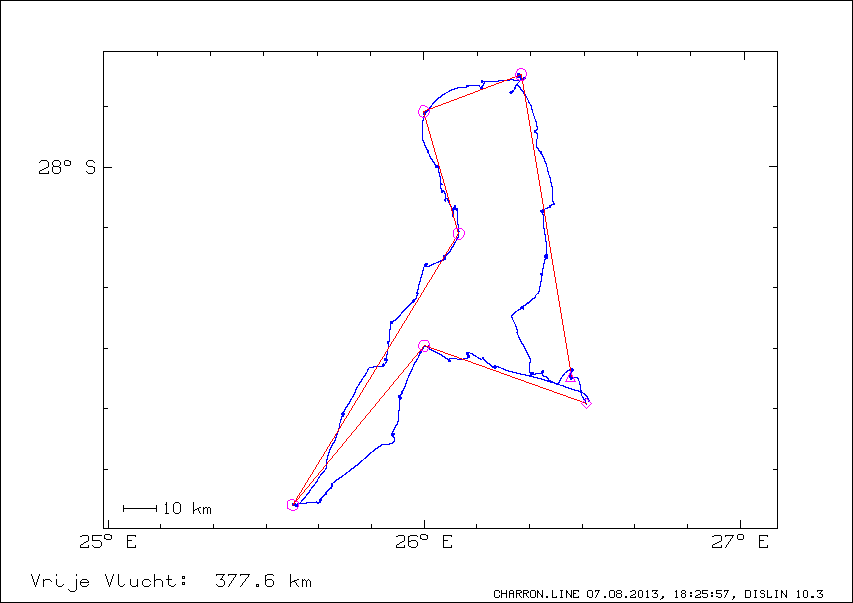Click the scale bar line beside "10 km"
The image size is (853, 603).
pyautogui.click(x=140, y=509)
